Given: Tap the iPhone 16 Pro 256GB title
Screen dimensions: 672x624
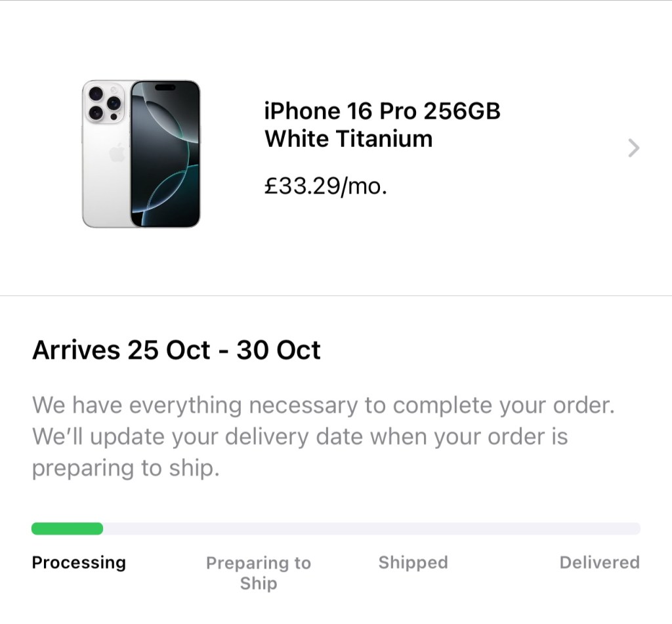Looking at the screenshot, I should (x=382, y=112).
